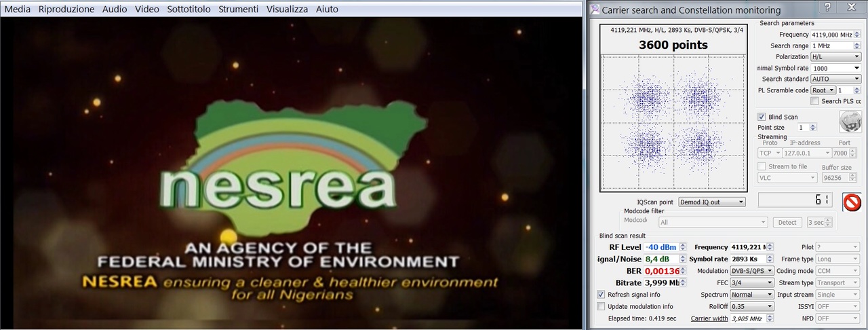The width and height of the screenshot is (868, 330).
Task: Open the Frame type Long dropdown
Action: coord(837,259)
